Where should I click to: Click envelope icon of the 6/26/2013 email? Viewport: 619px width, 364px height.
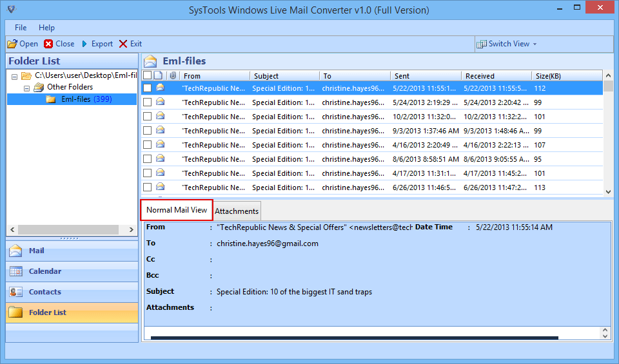161,187
